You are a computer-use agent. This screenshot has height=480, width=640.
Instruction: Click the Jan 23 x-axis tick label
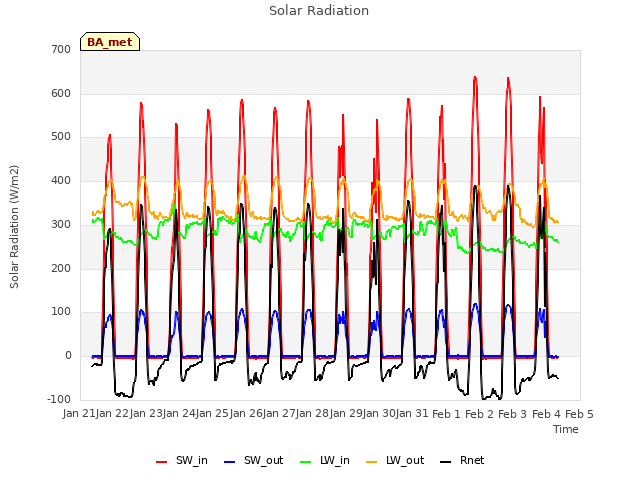tap(146, 413)
